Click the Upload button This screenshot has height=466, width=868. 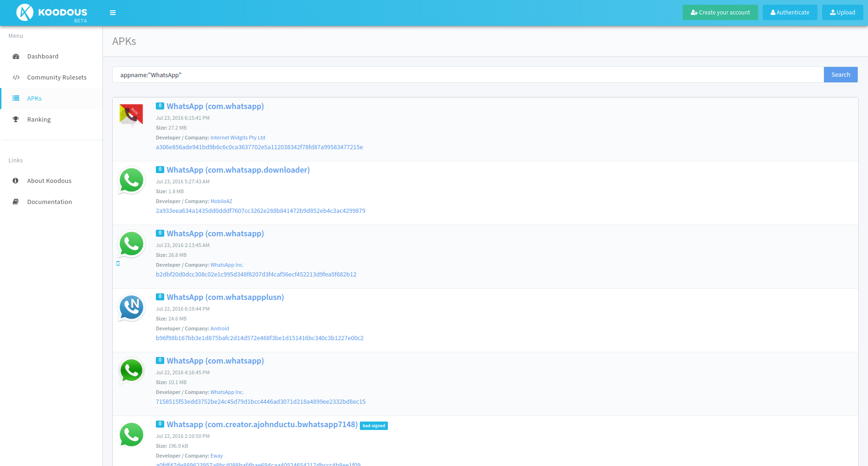842,13
